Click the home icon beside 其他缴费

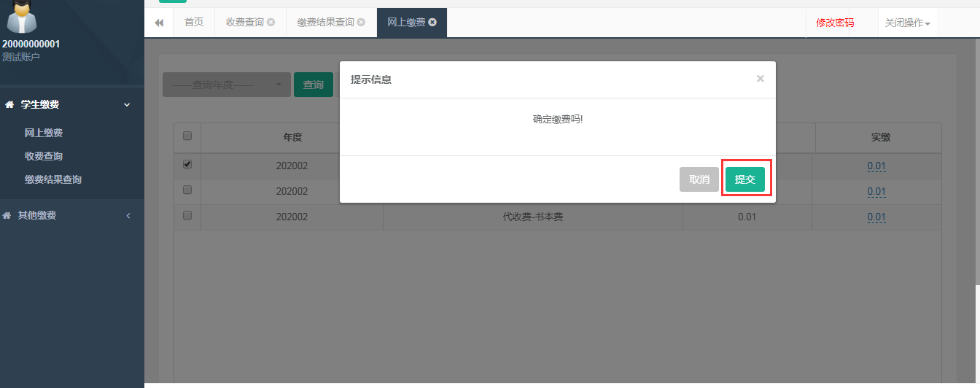click(7, 216)
